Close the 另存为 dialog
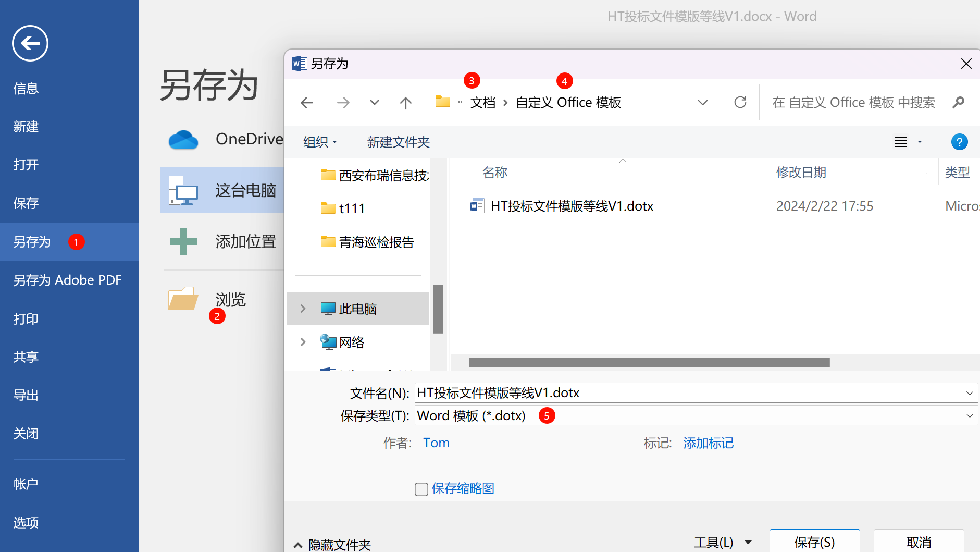Screen dimensions: 980x552 966,64
